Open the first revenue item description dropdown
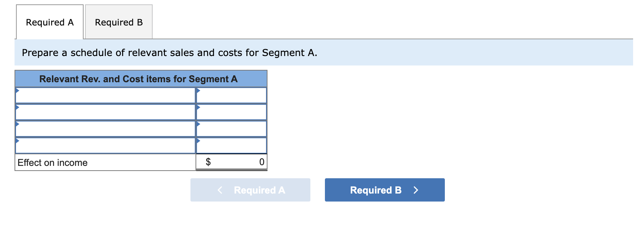644x227 pixels. point(105,95)
